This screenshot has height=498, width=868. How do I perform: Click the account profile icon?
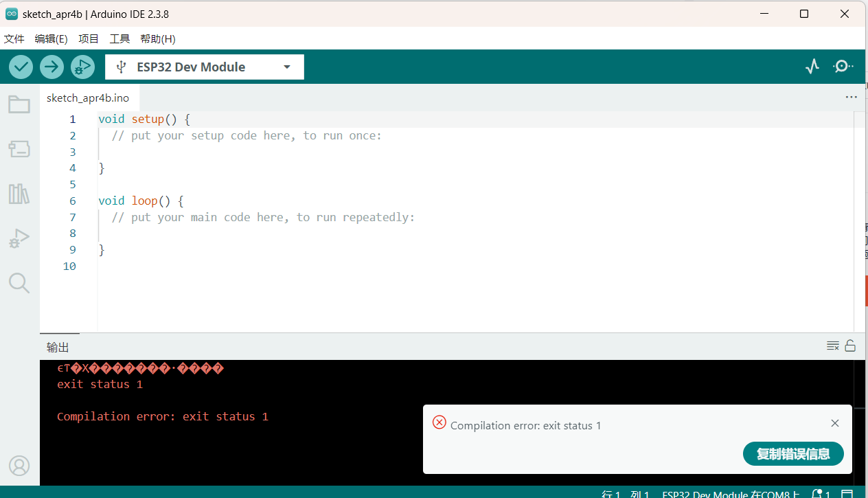tap(19, 466)
